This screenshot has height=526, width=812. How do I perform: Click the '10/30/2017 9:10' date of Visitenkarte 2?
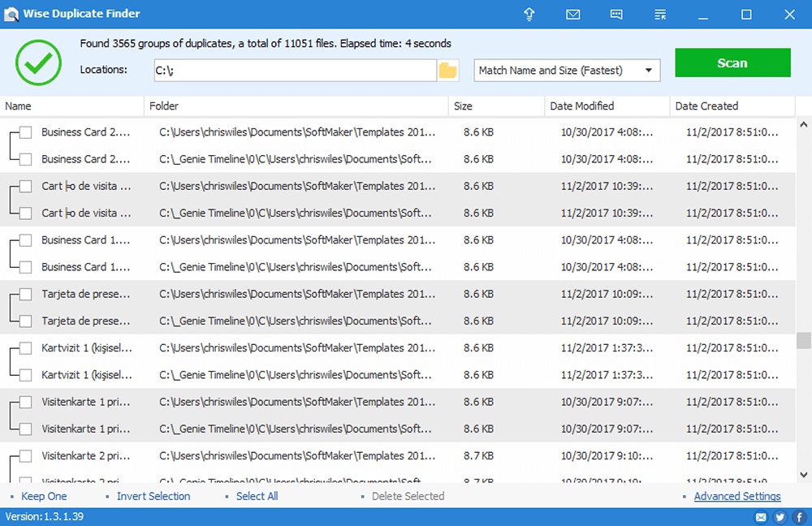[607, 456]
